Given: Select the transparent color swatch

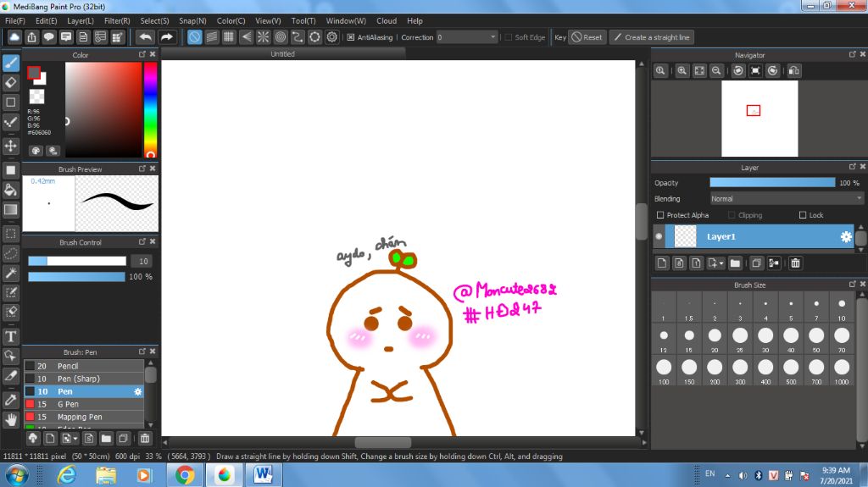Looking at the screenshot, I should pyautogui.click(x=36, y=97).
